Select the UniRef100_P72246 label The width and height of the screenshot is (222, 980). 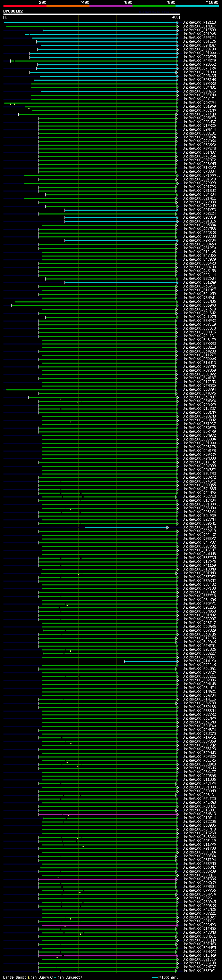199,665
